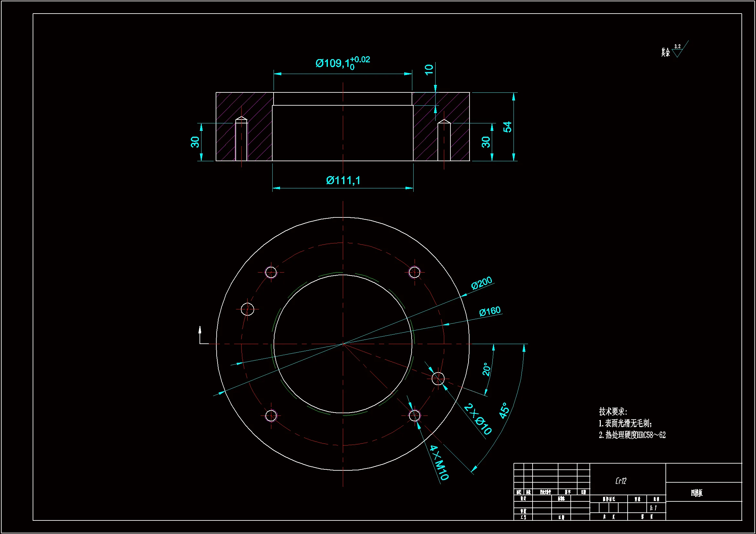Click the Ø200 diameter label
The height and width of the screenshot is (534, 756).
click(481, 283)
